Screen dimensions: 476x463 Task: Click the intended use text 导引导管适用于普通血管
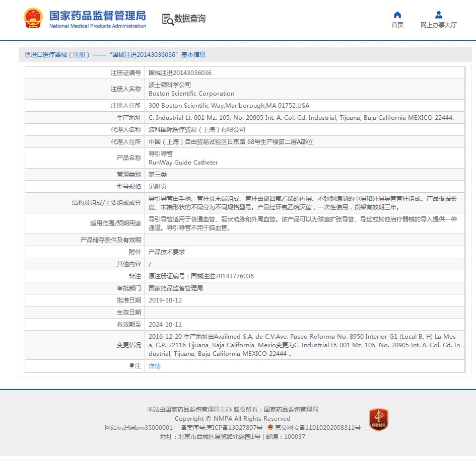point(303,223)
